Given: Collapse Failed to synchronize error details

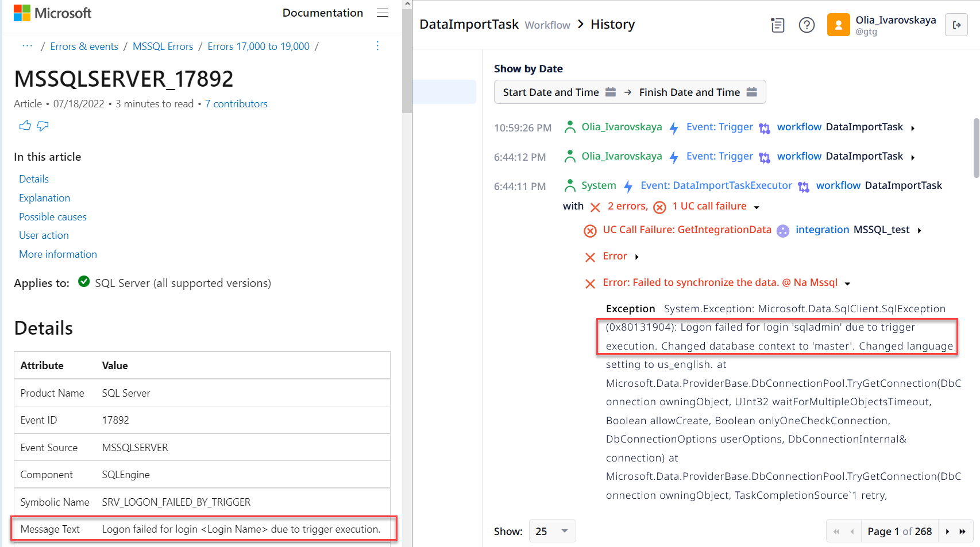Looking at the screenshot, I should click(x=847, y=283).
